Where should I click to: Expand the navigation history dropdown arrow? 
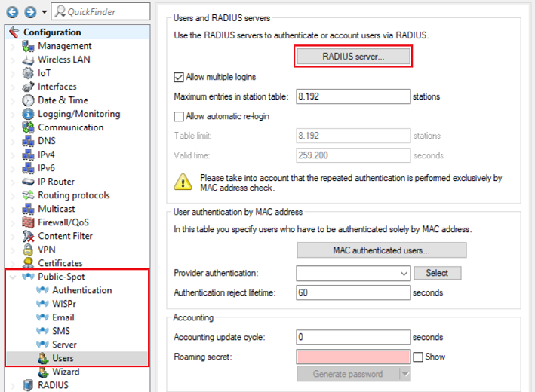coord(45,12)
